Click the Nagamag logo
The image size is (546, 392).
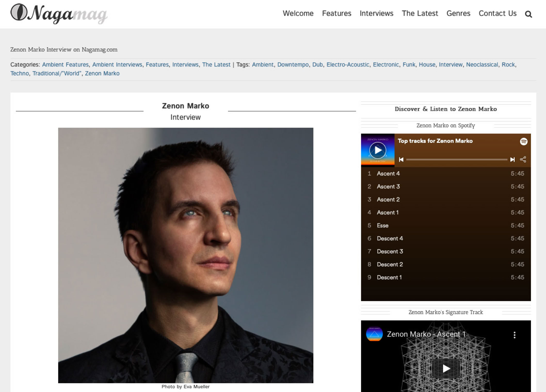tap(59, 14)
